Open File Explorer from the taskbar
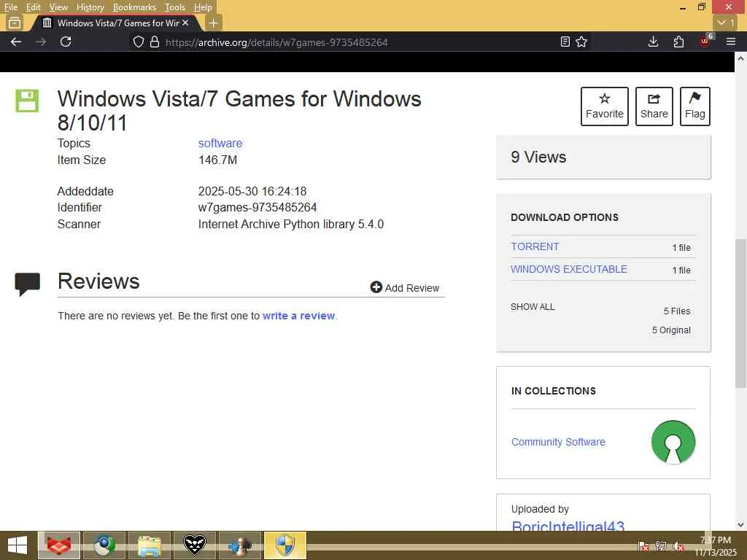 (x=149, y=545)
